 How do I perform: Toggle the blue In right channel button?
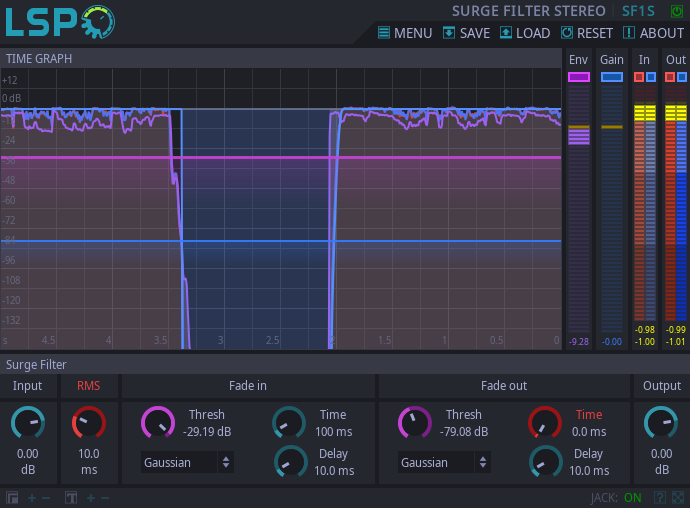click(x=651, y=77)
